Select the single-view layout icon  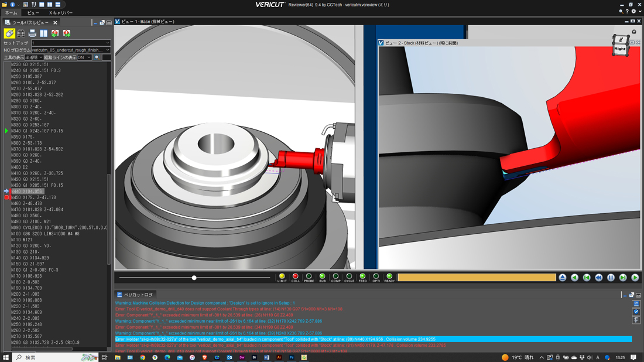click(42, 5)
